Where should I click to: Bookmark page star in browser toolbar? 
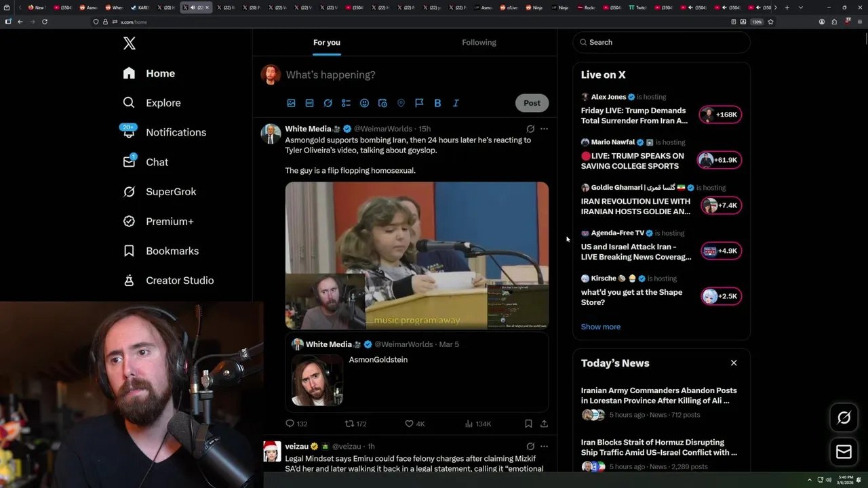[x=770, y=22]
